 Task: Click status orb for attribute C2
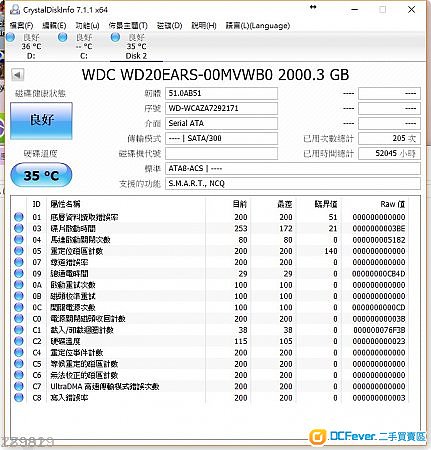click(x=19, y=341)
